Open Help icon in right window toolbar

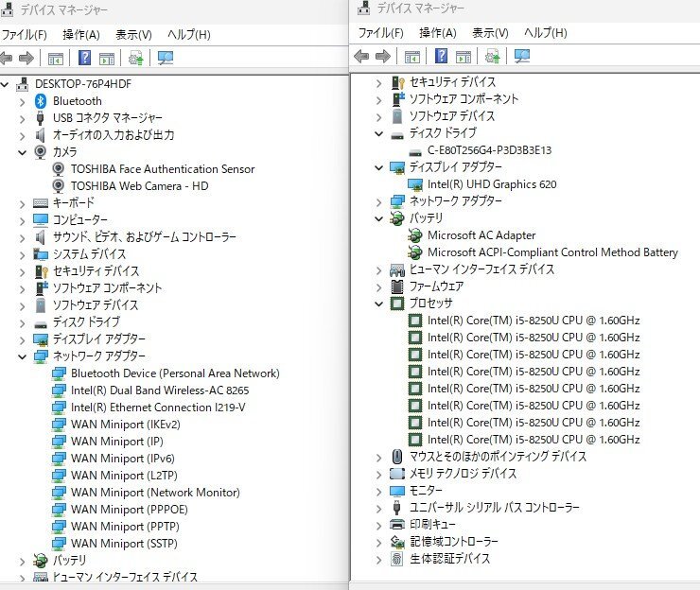(x=441, y=56)
